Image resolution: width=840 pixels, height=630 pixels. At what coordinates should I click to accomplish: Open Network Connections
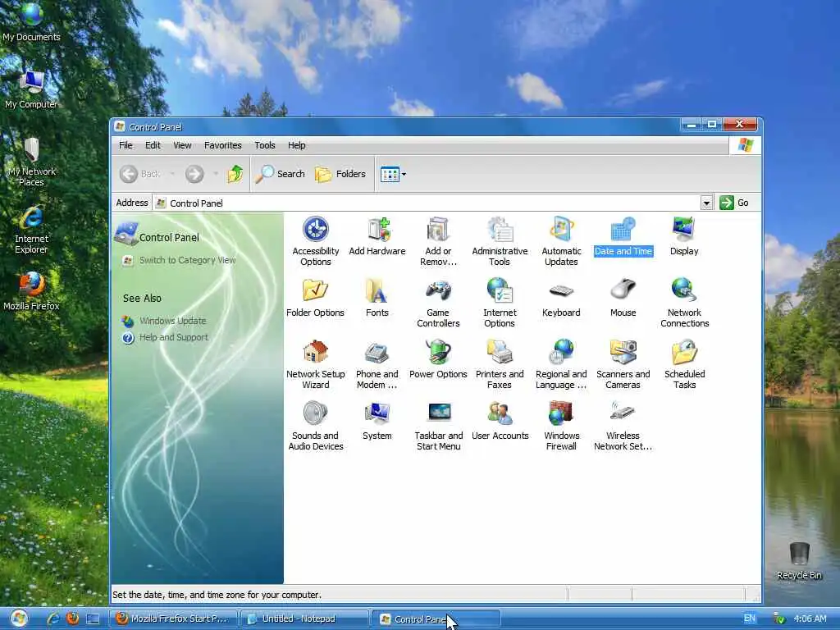pyautogui.click(x=684, y=303)
